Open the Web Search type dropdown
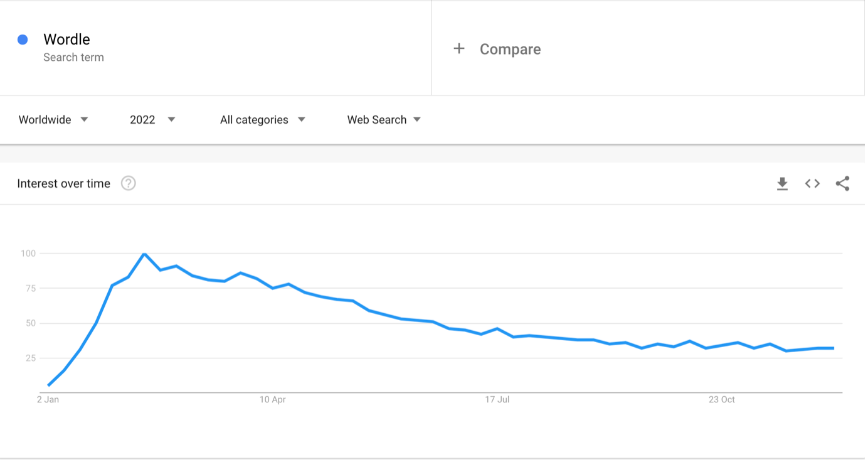This screenshot has width=868, height=462. click(384, 119)
